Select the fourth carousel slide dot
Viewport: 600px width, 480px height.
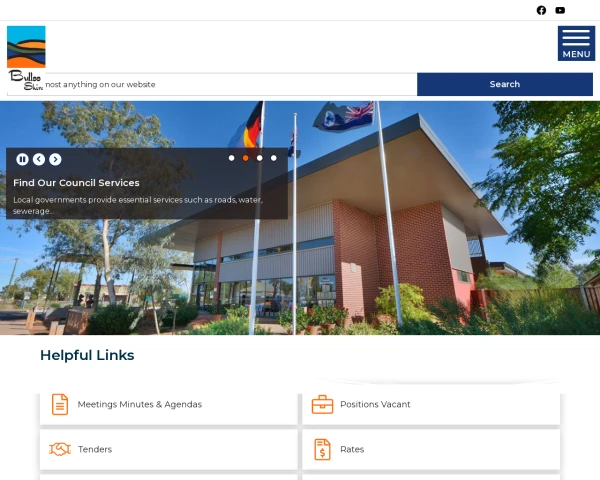[x=274, y=158]
